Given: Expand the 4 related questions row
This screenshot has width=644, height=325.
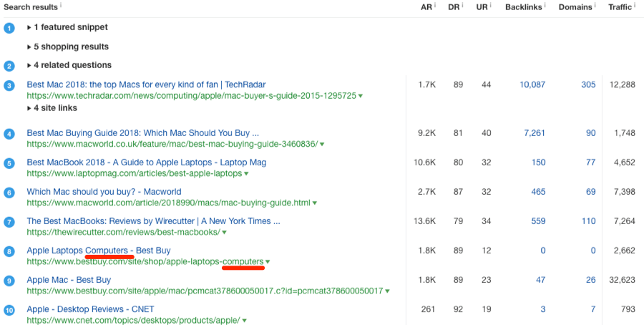Looking at the screenshot, I should (x=69, y=65).
